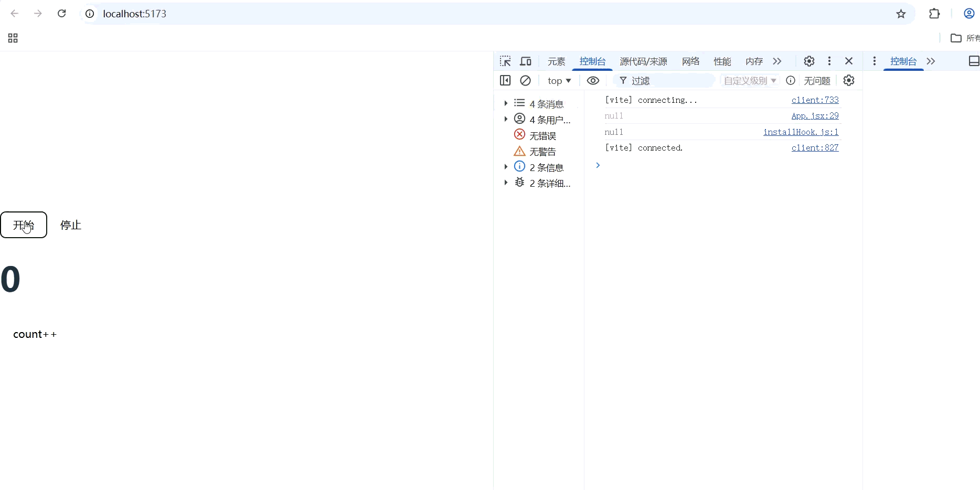This screenshot has width=980, height=490.
Task: Navigate back with the back arrow
Action: pos(14,13)
